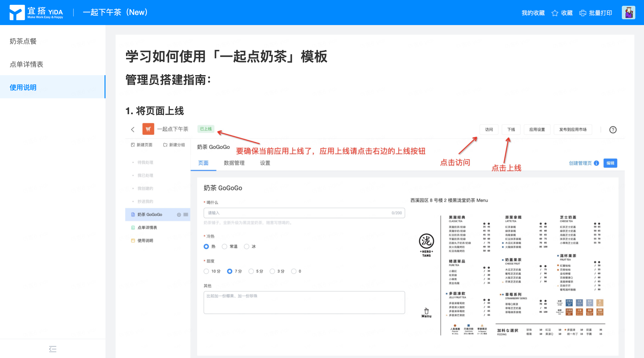Collapse the sidebar with bottom icon
644x358 pixels.
point(53,349)
